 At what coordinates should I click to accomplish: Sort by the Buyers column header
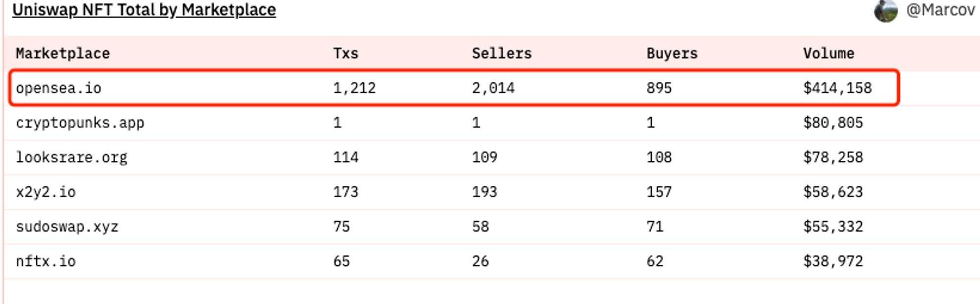point(671,53)
